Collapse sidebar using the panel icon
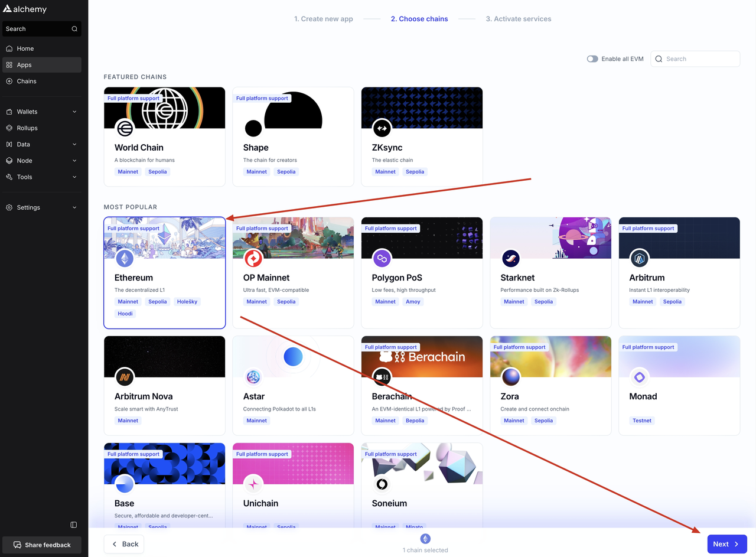This screenshot has height=557, width=756. tap(73, 525)
